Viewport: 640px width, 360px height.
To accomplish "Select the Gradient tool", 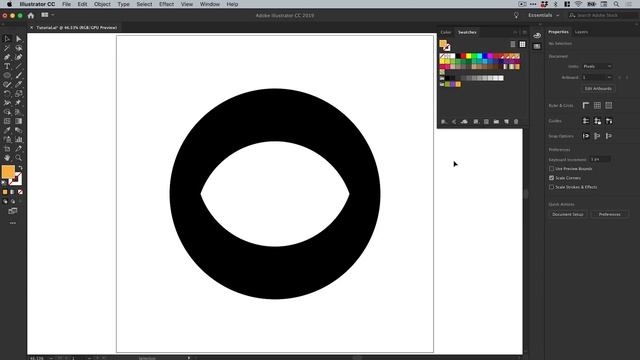I will pos(18,121).
